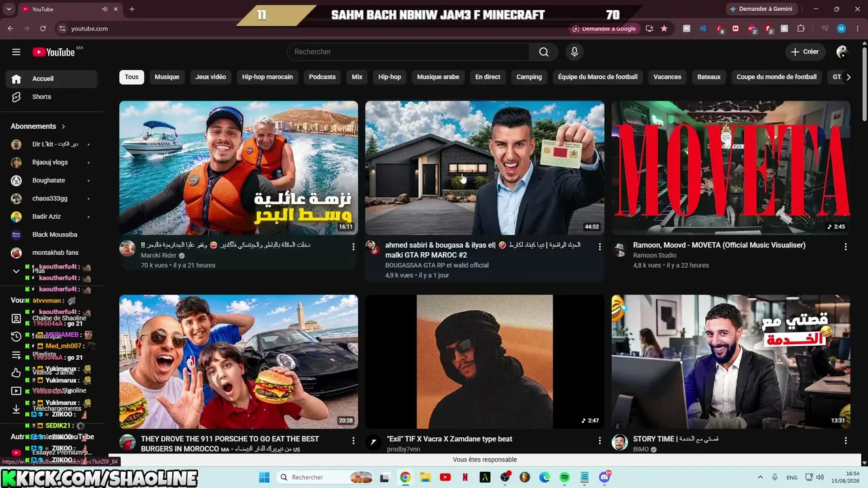
Task: Open the Shorts section in the sidebar
Action: [52, 97]
